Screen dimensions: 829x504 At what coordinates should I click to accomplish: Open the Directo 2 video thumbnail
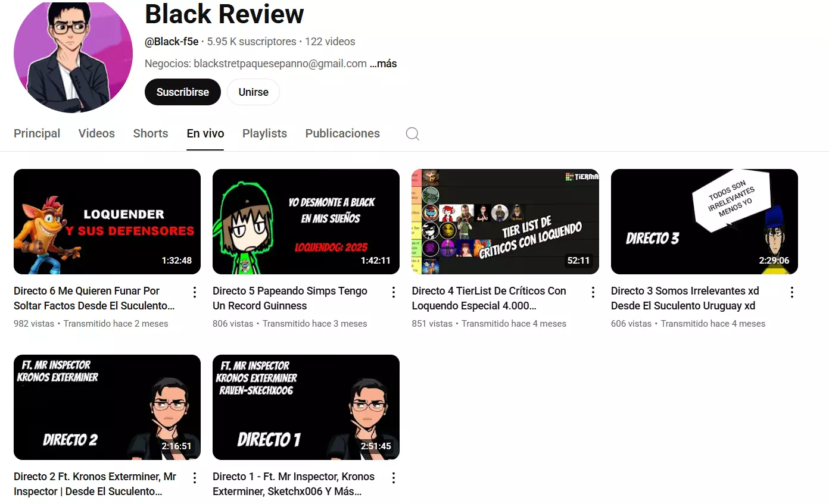coord(107,408)
